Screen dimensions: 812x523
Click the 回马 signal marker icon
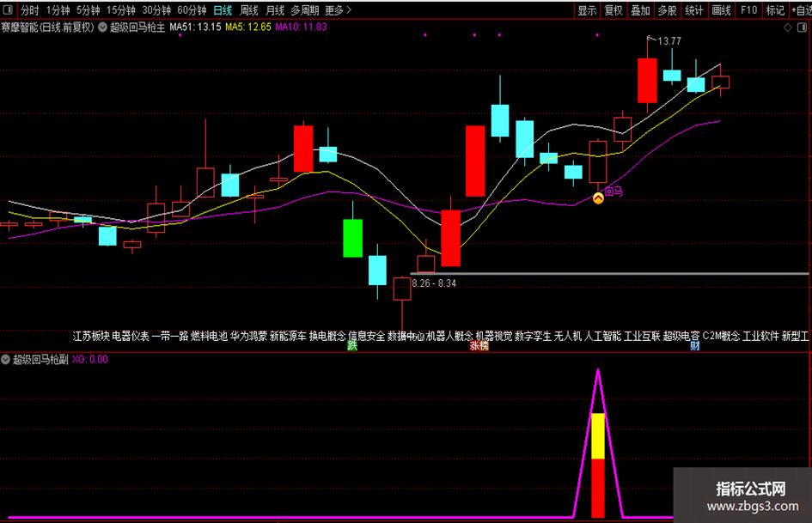point(598,198)
